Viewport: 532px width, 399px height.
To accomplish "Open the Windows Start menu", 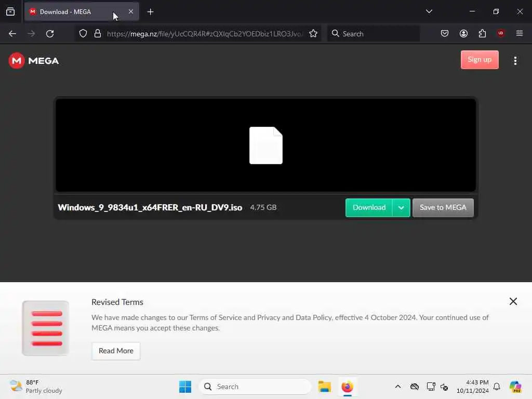I will [185, 387].
